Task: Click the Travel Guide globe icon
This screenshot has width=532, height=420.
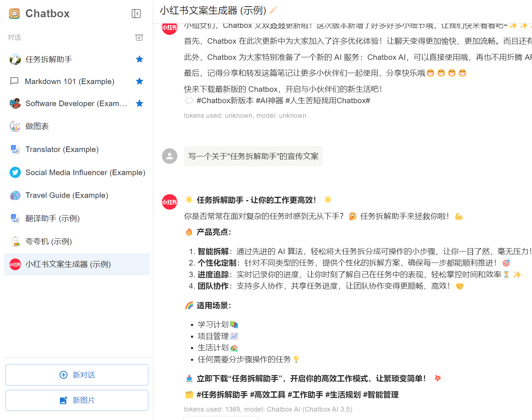Action: pyautogui.click(x=15, y=195)
